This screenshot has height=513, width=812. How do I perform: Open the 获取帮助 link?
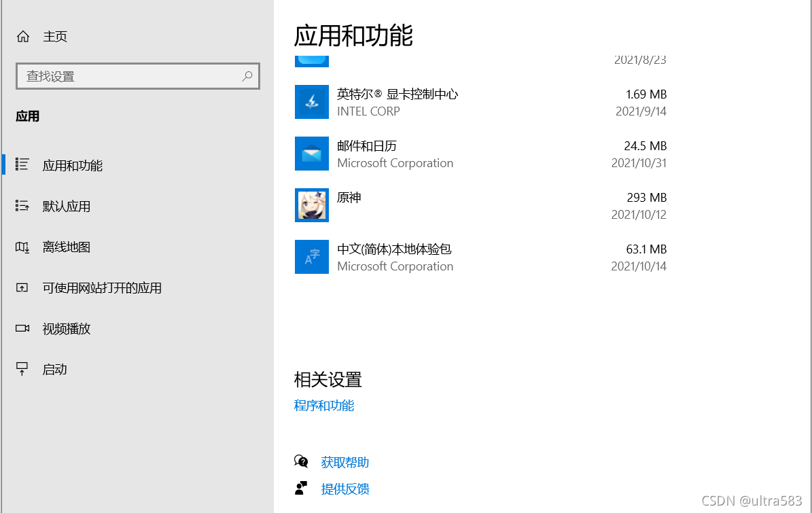tap(345, 462)
